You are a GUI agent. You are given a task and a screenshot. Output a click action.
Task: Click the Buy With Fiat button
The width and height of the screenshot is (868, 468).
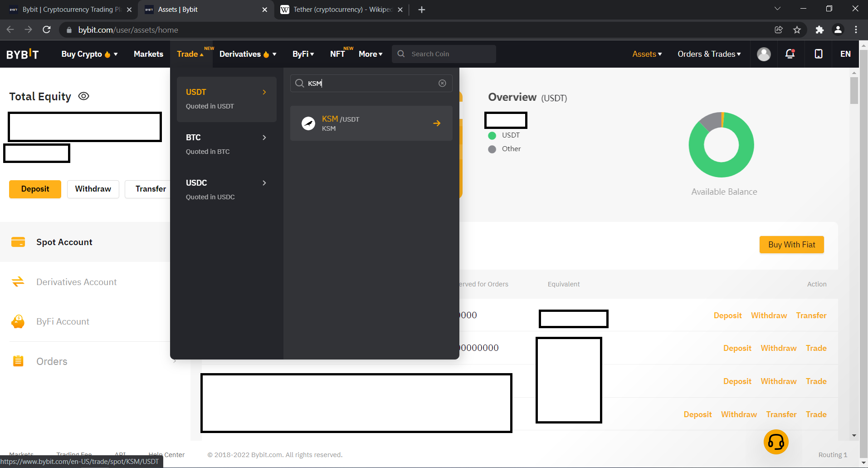tap(791, 245)
